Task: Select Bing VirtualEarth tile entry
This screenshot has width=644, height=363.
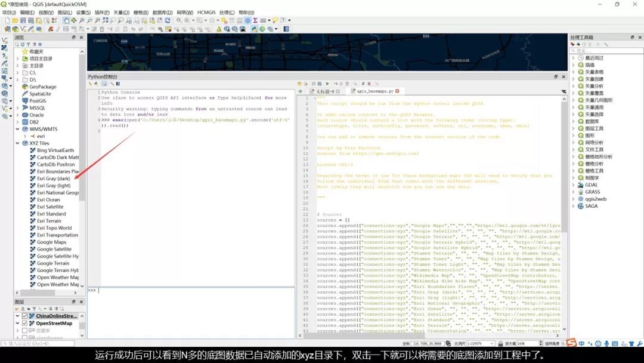Action: (x=55, y=150)
